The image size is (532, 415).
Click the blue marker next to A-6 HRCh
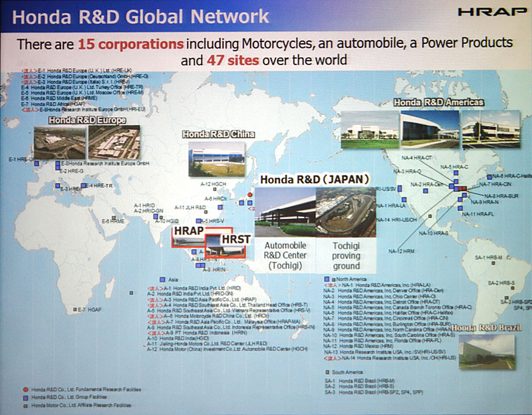tap(220, 207)
